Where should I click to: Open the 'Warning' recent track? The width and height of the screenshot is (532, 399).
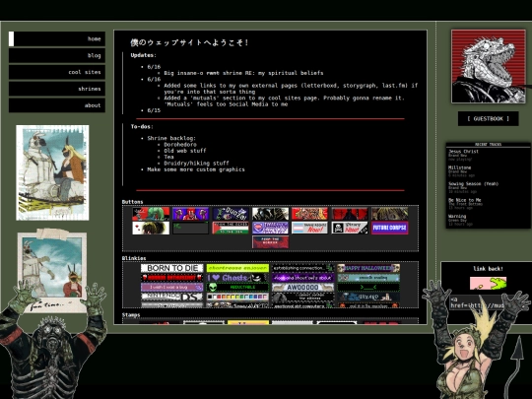tap(457, 216)
